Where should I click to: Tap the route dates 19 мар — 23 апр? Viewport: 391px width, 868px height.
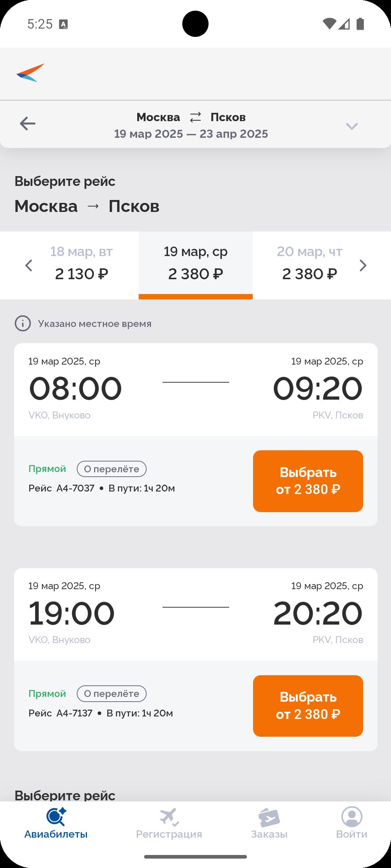coord(191,134)
